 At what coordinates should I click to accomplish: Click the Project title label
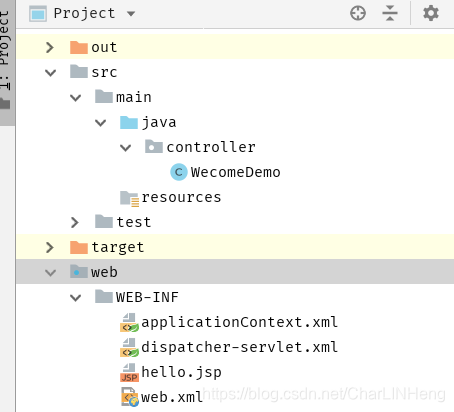click(x=84, y=13)
